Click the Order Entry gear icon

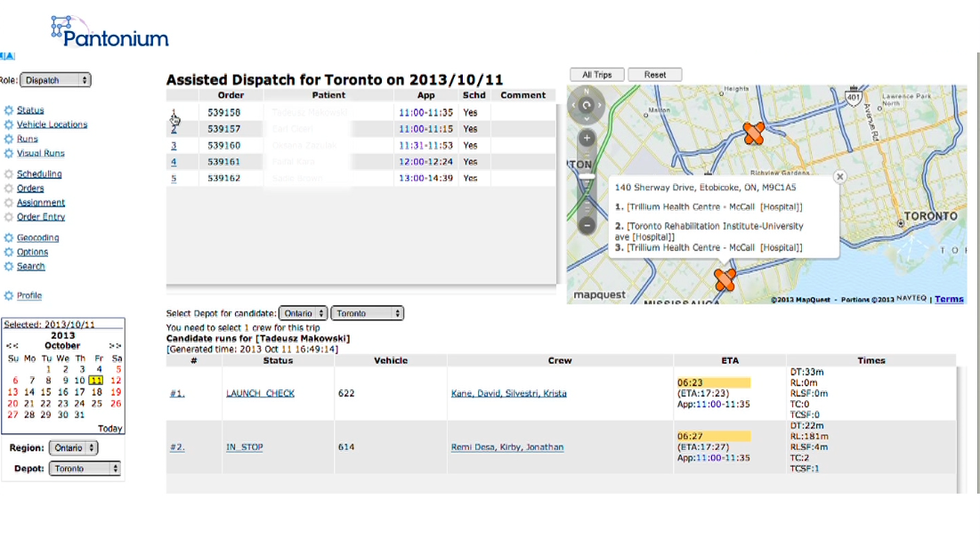9,216
